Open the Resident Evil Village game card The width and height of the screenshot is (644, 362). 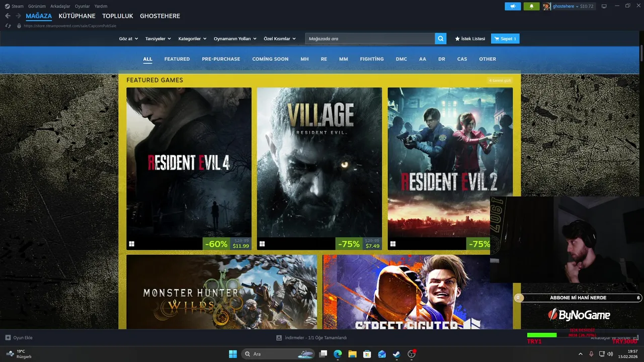pyautogui.click(x=319, y=168)
